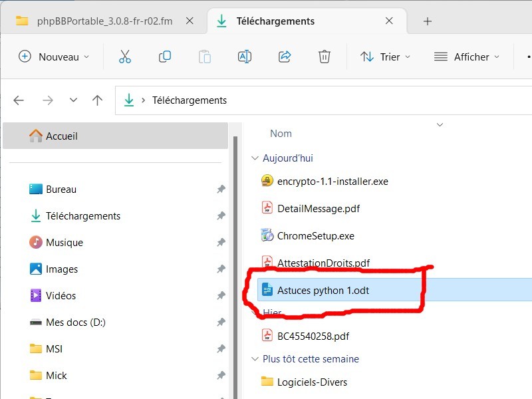Viewport: 532px width, 399px height.
Task: Click the Cut scissors icon
Action: [125, 57]
